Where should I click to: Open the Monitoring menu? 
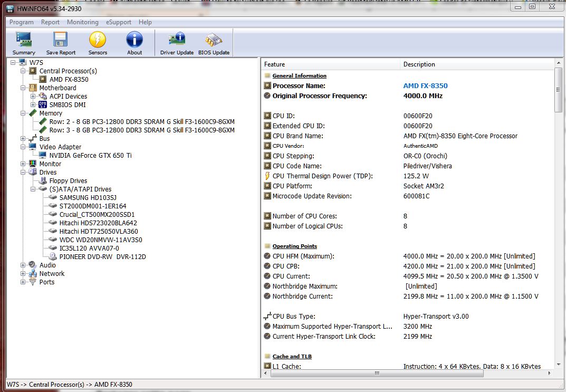(83, 22)
